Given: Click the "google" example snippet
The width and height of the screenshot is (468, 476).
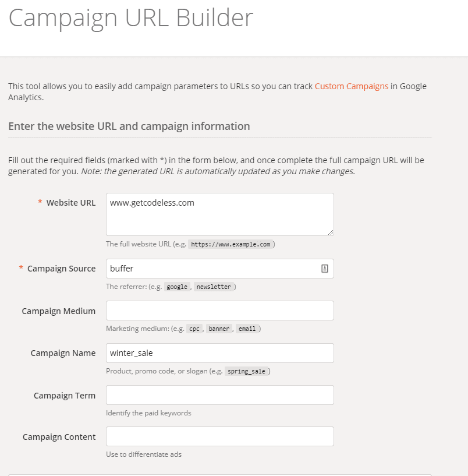Looking at the screenshot, I should pyautogui.click(x=177, y=287).
